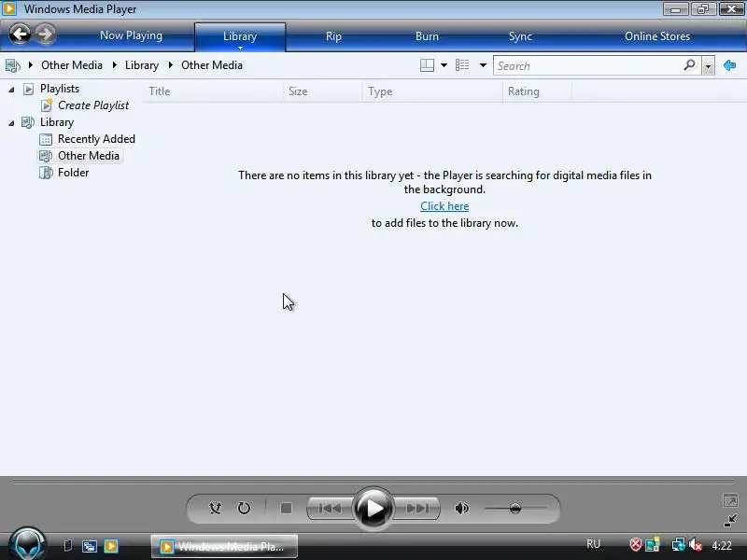Open the search options dropdown arrow
The width and height of the screenshot is (747, 560).
[x=709, y=66]
